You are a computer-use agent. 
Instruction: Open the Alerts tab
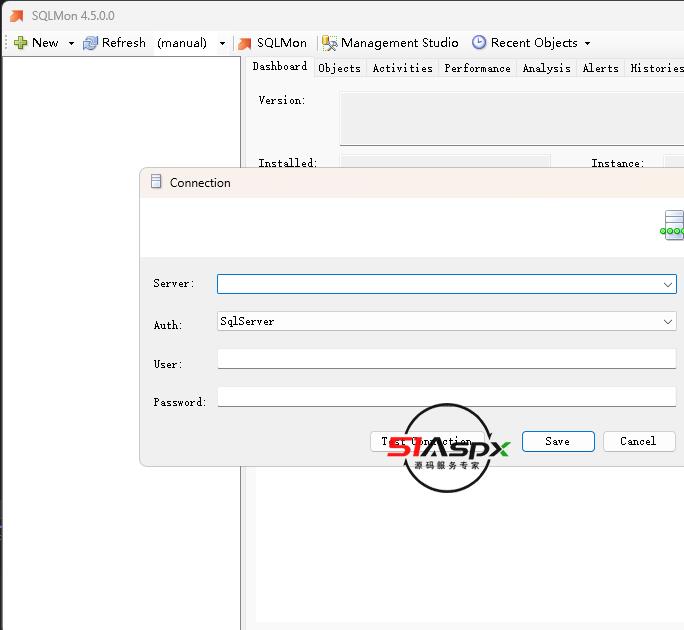(600, 68)
